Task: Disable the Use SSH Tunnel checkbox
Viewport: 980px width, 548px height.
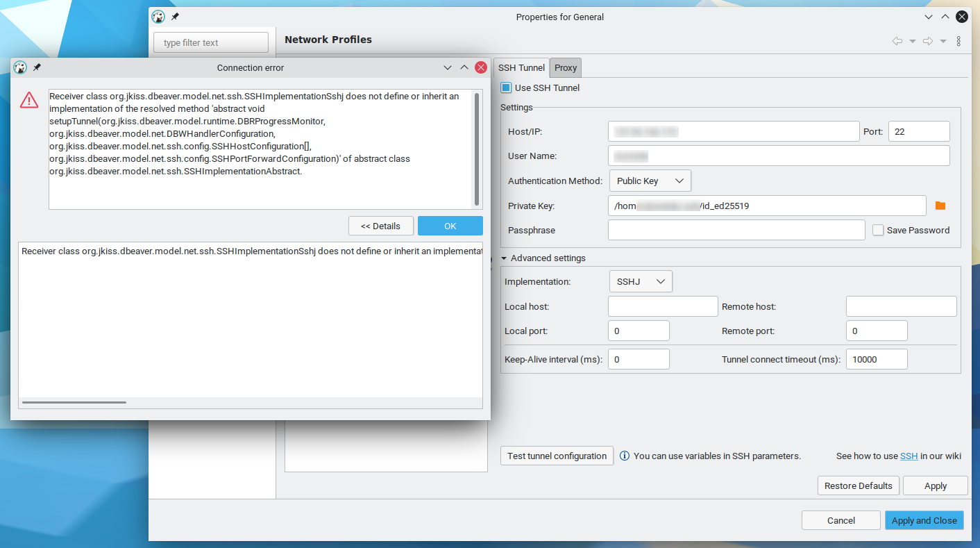Action: (x=506, y=87)
